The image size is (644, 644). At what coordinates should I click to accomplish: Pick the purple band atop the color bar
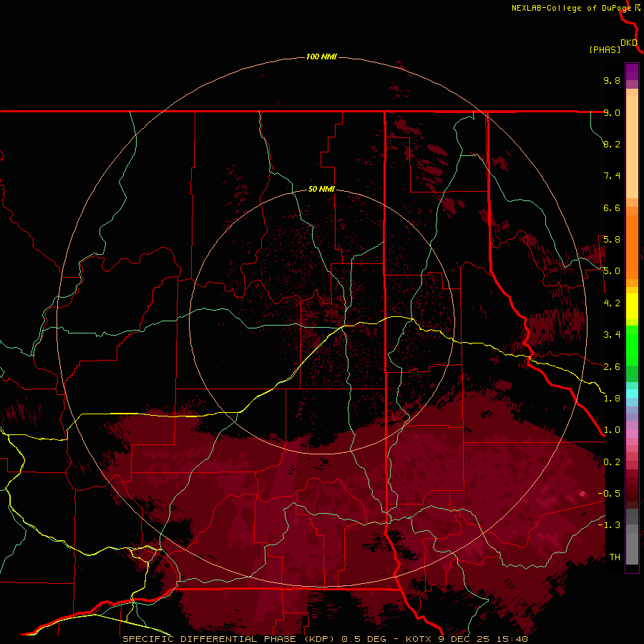coord(632,72)
